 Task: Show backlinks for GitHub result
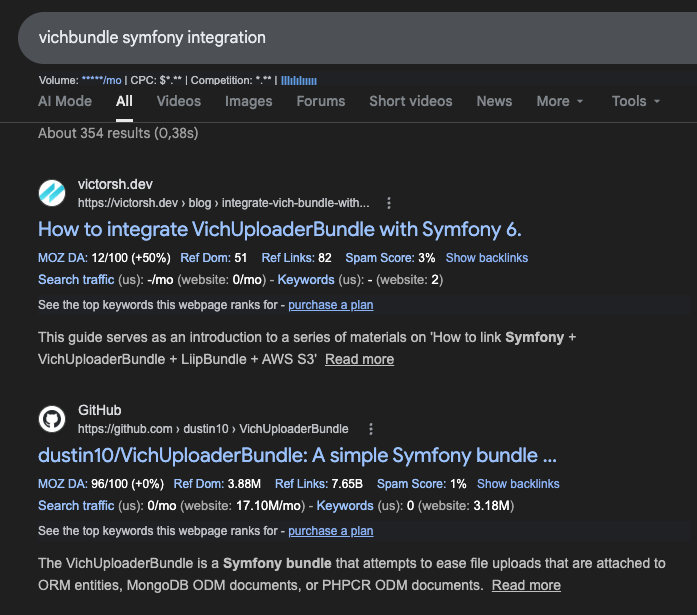click(x=518, y=483)
